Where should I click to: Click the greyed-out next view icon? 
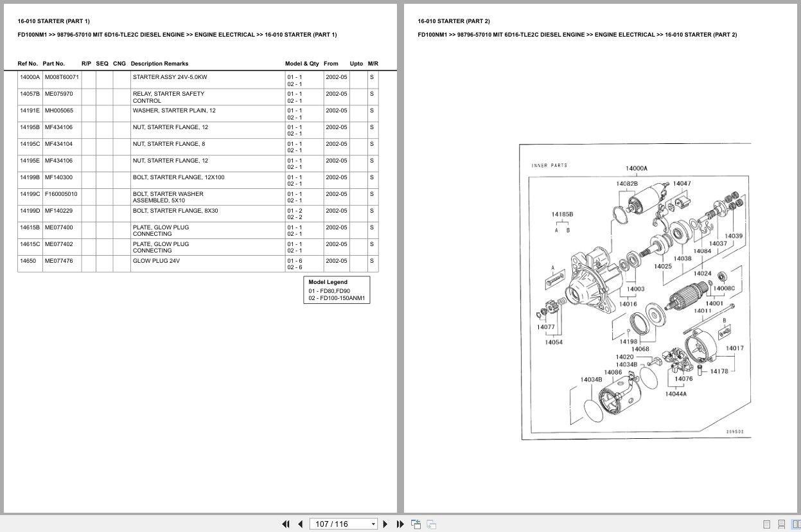431,524
